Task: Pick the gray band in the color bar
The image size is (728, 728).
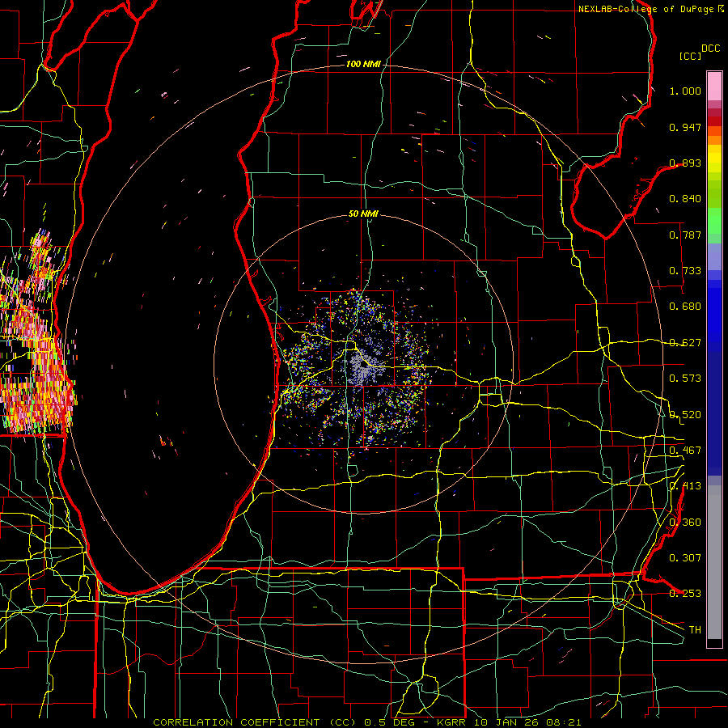Action: (714, 562)
